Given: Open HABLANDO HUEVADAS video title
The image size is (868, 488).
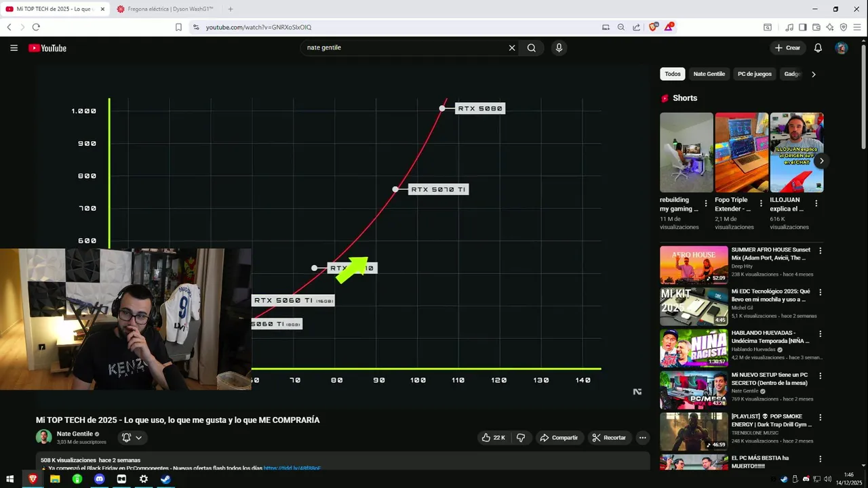Looking at the screenshot, I should point(770,337).
